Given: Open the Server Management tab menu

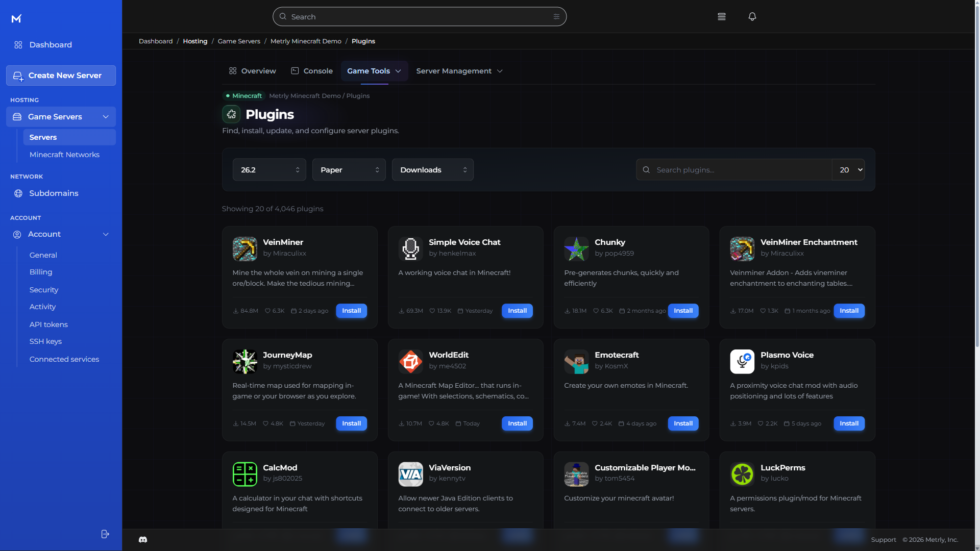Looking at the screenshot, I should click(x=459, y=71).
